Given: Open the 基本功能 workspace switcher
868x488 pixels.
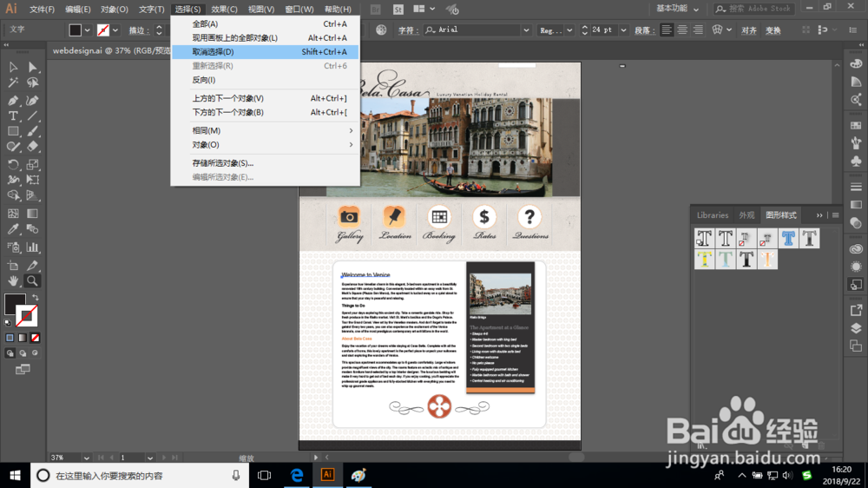Looking at the screenshot, I should pyautogui.click(x=678, y=9).
